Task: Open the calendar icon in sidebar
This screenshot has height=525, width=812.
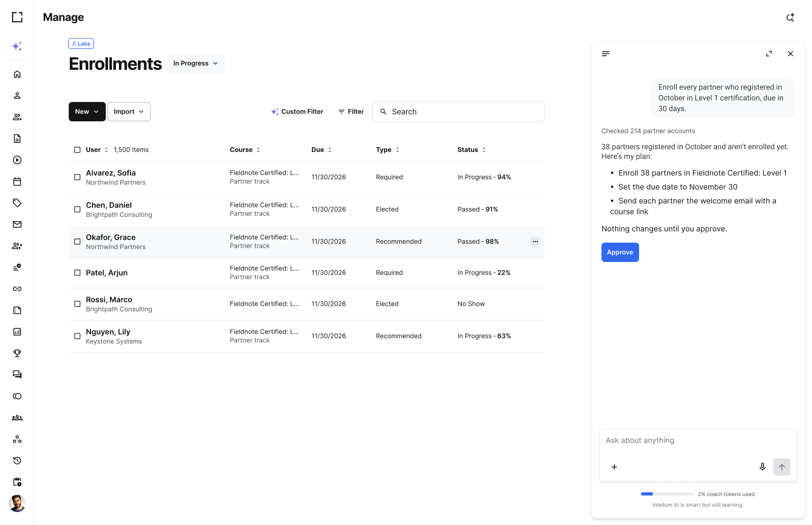Action: coord(17,181)
